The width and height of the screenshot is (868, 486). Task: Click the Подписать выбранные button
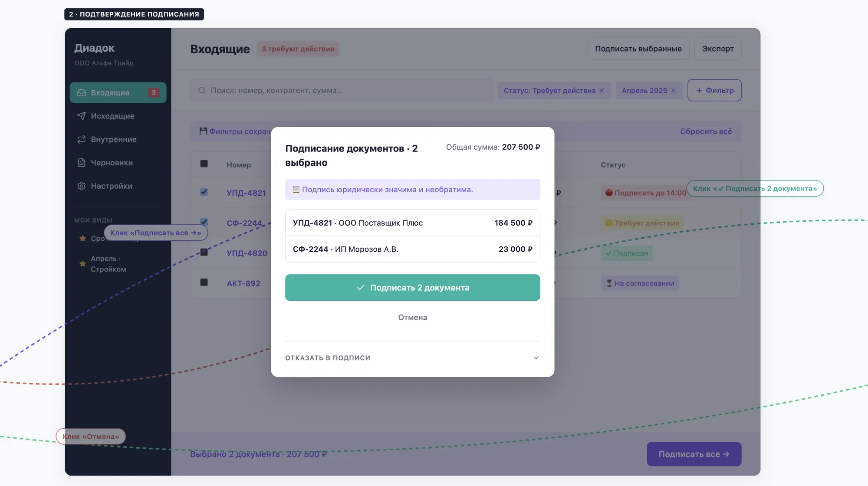point(638,49)
